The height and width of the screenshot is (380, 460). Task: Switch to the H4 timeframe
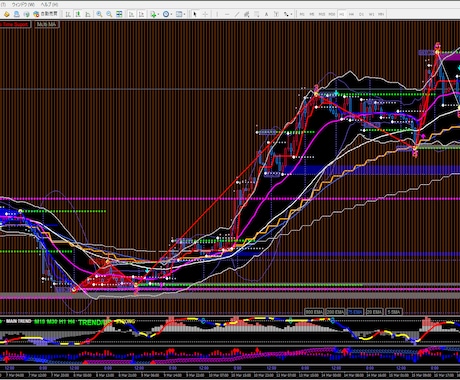(x=351, y=14)
